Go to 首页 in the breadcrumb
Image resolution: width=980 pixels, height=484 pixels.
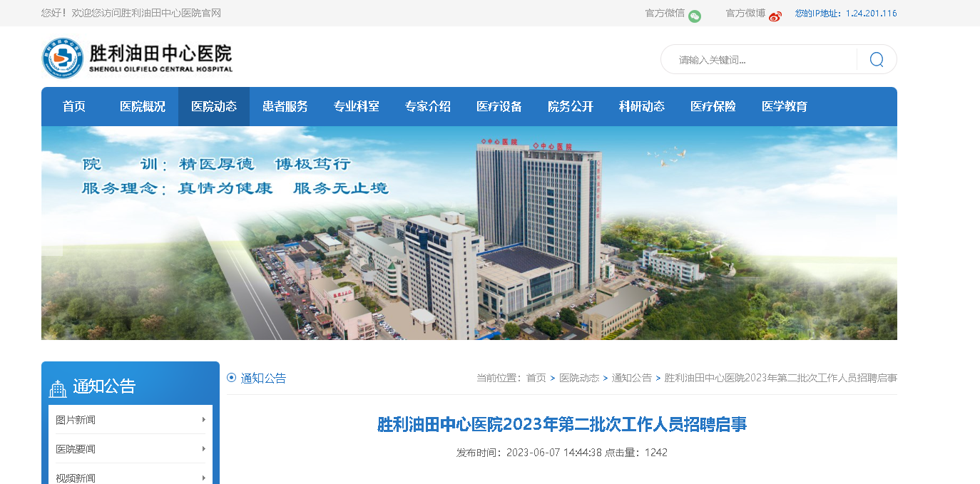(536, 378)
